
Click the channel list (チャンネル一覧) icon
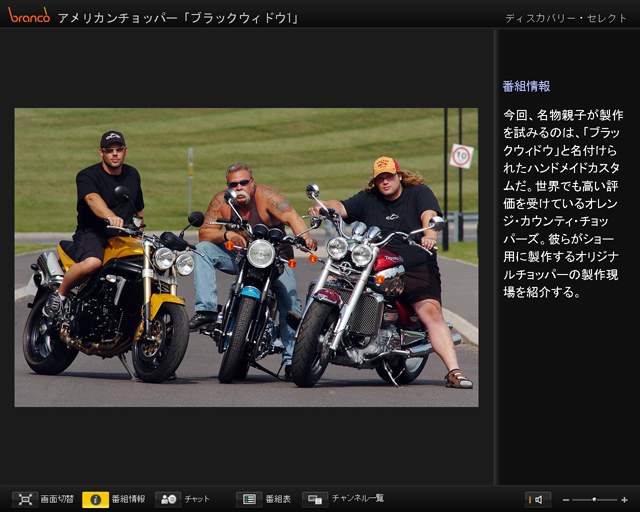[315, 499]
